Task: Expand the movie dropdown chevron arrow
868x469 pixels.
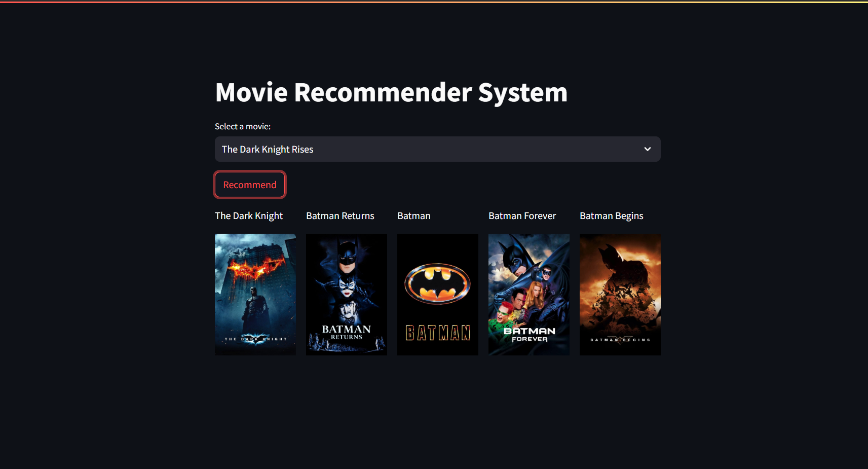Action: 647,149
